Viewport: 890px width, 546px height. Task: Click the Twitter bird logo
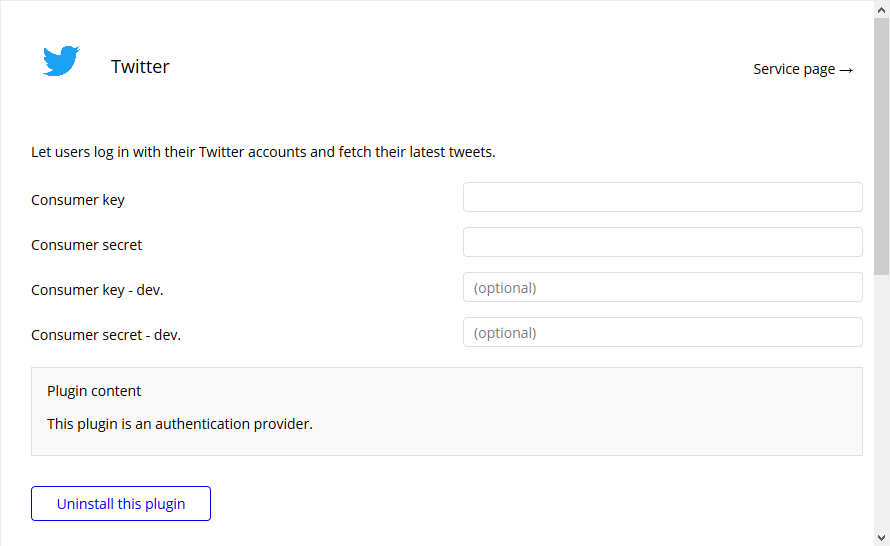(x=61, y=61)
